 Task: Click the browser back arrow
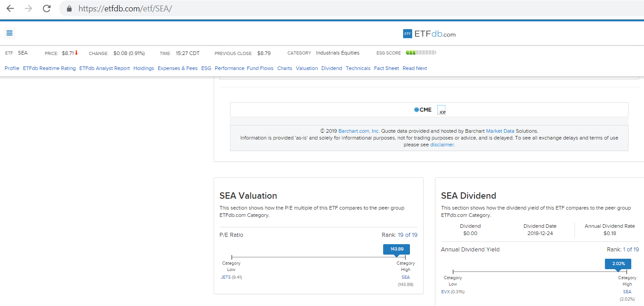[10, 9]
